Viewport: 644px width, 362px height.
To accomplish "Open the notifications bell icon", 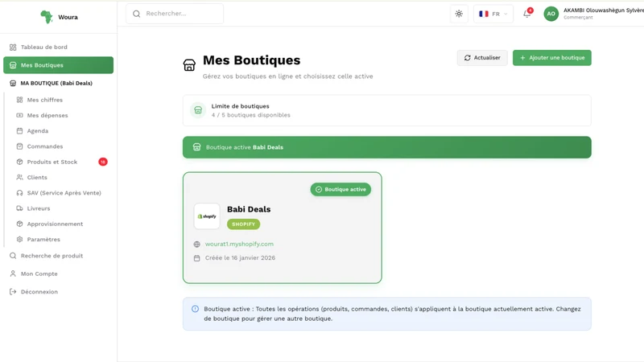I will tap(527, 14).
